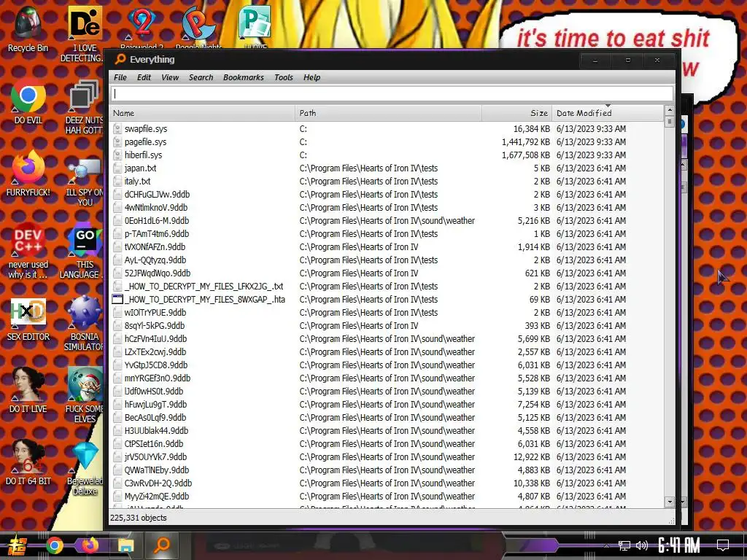Viewport: 747px width, 560px height.
Task: Open the Search menu
Action: (x=201, y=77)
